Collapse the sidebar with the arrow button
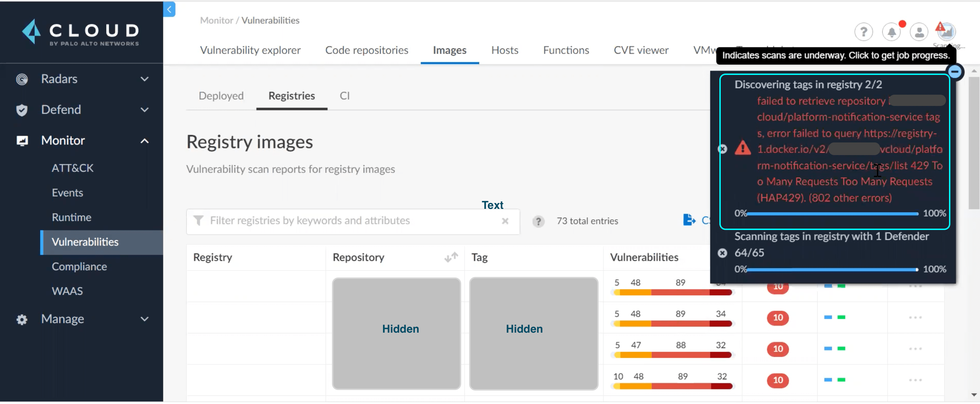Viewport: 980px width, 404px height. [169, 9]
